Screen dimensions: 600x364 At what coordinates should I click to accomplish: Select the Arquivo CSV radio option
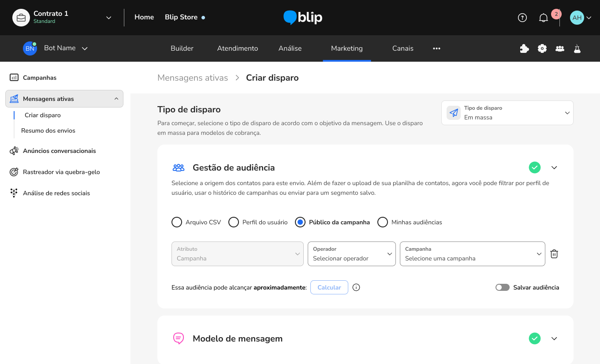(x=177, y=222)
